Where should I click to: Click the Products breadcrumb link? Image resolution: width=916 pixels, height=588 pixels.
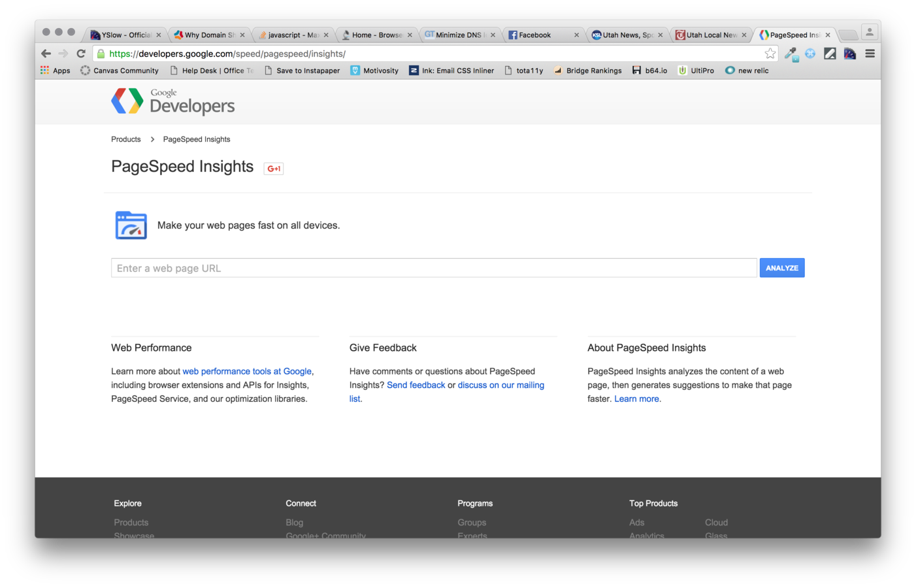[x=126, y=139]
